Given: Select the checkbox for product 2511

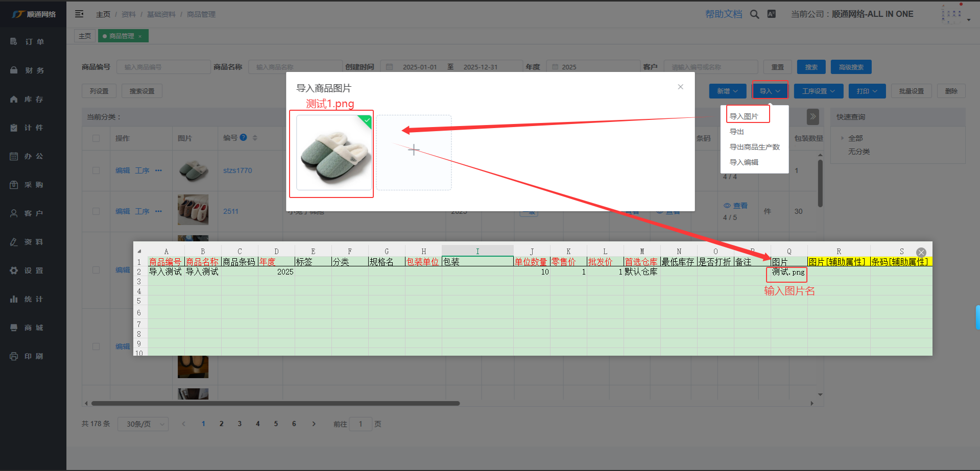Looking at the screenshot, I should pos(96,211).
